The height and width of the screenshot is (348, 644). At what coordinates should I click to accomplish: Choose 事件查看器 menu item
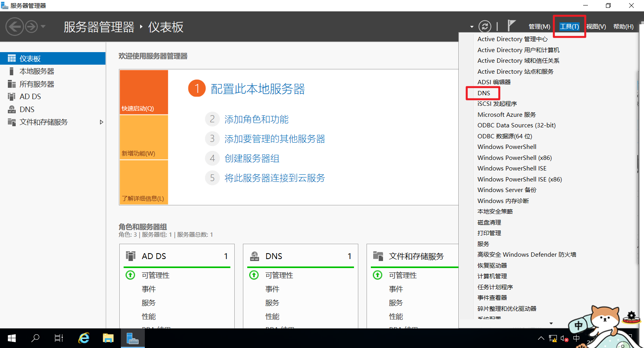[492, 298]
